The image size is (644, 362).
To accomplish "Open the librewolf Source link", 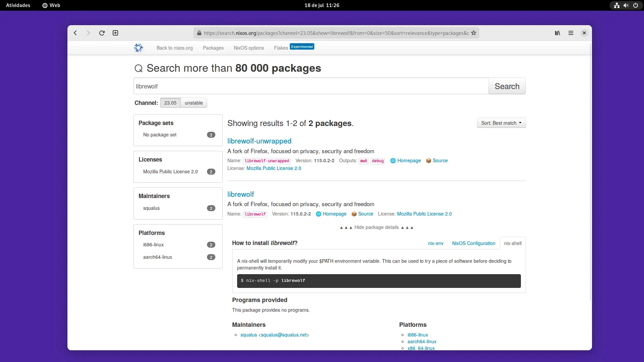I will click(x=366, y=214).
